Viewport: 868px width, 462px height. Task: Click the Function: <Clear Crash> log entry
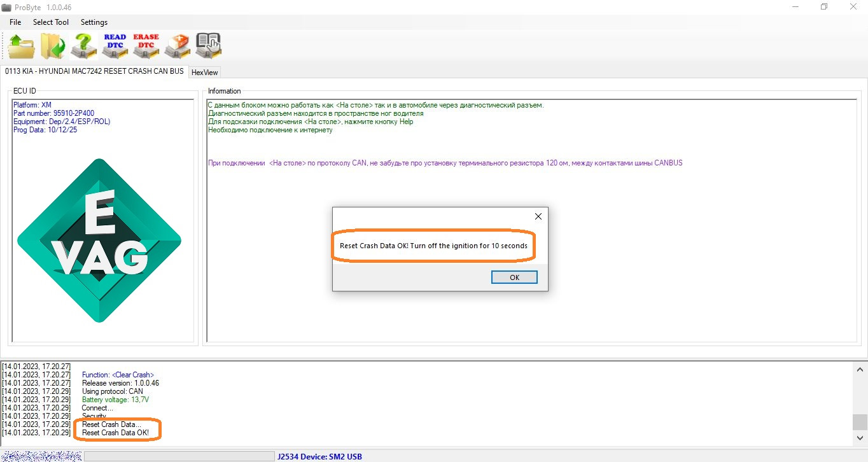pyautogui.click(x=118, y=375)
